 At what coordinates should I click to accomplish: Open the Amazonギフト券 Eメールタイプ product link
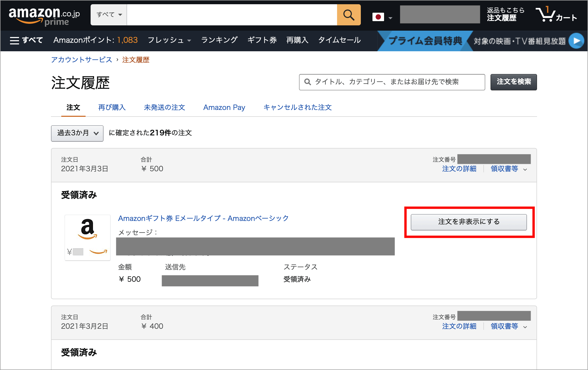203,219
